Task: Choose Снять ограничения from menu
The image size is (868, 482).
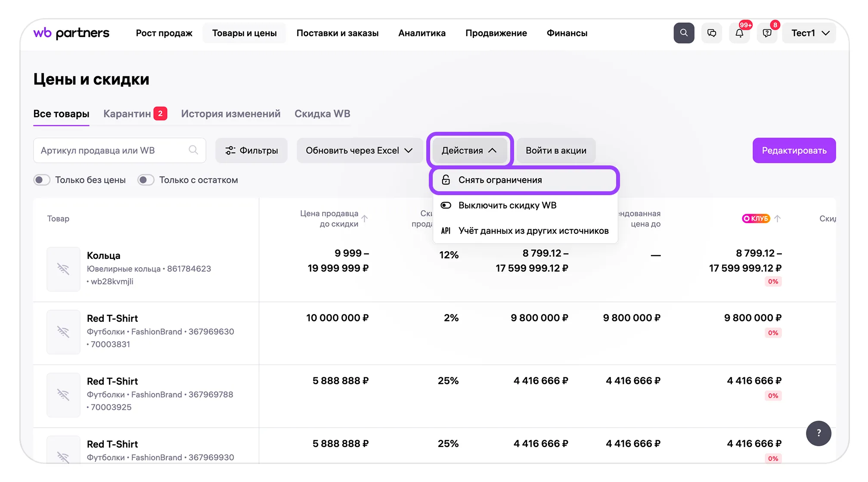Action: pyautogui.click(x=500, y=180)
